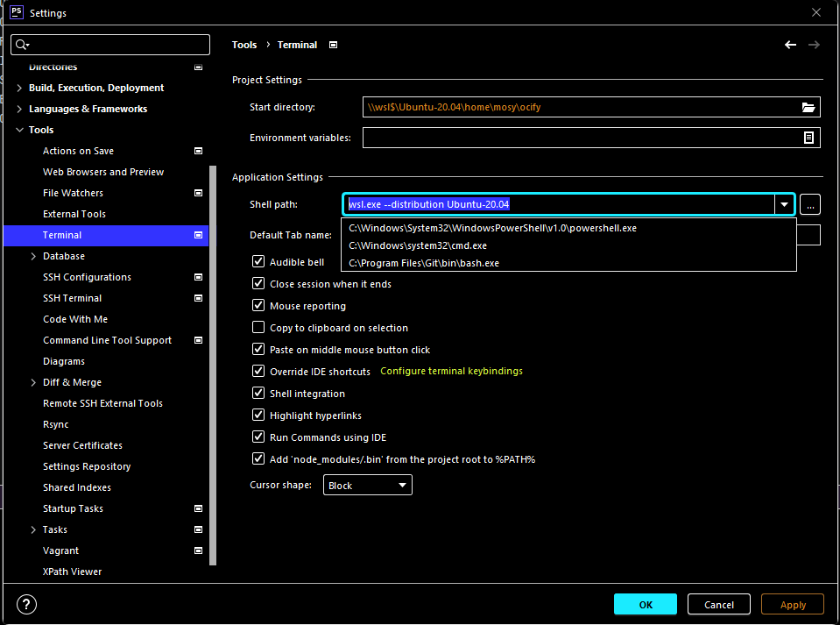Expand Languages & Frameworks section
The height and width of the screenshot is (625, 840).
(x=19, y=109)
